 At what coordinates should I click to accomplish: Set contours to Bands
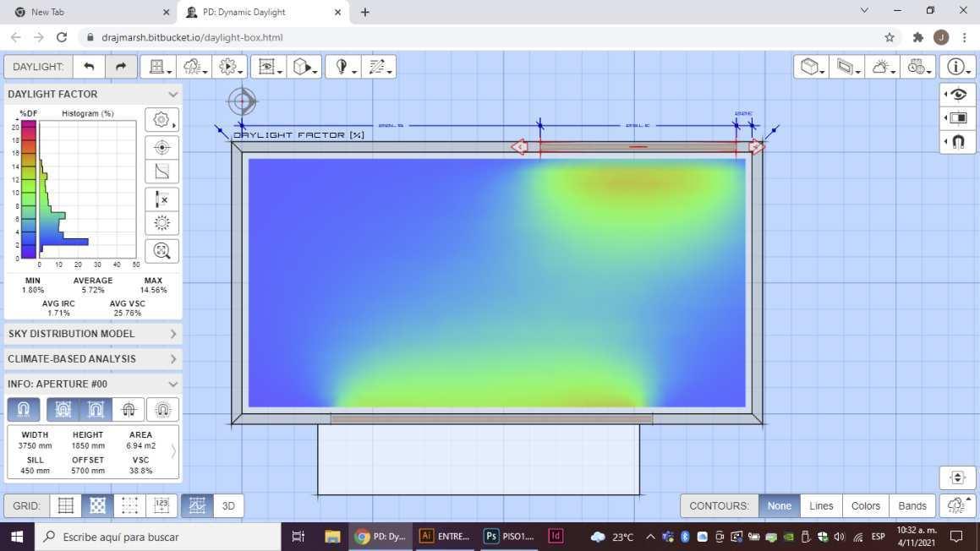click(912, 506)
